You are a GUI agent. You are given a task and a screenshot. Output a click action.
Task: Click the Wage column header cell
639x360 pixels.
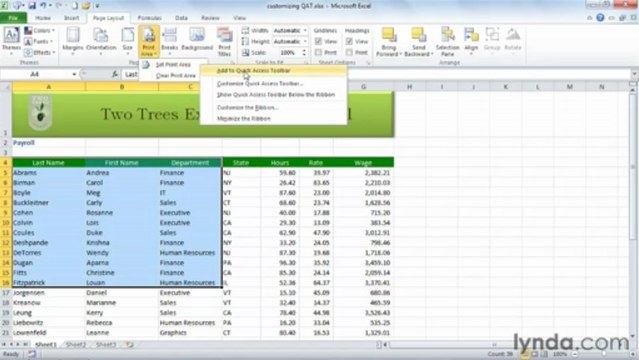[x=363, y=163]
